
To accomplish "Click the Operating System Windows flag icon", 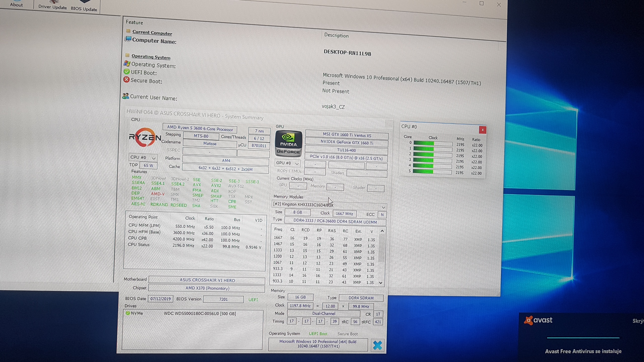I will 127,64.
